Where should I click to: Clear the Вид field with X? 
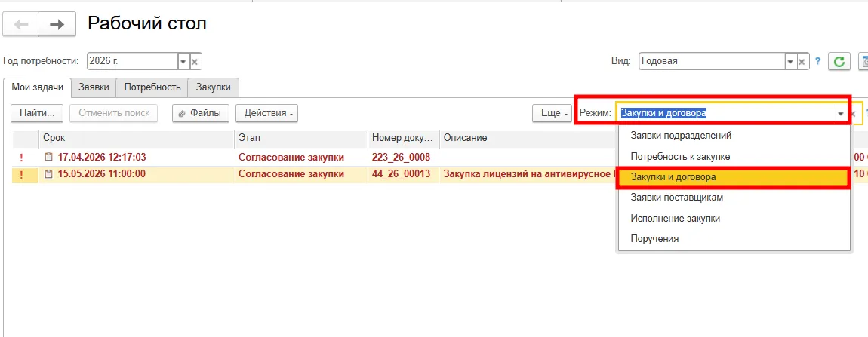click(x=803, y=61)
